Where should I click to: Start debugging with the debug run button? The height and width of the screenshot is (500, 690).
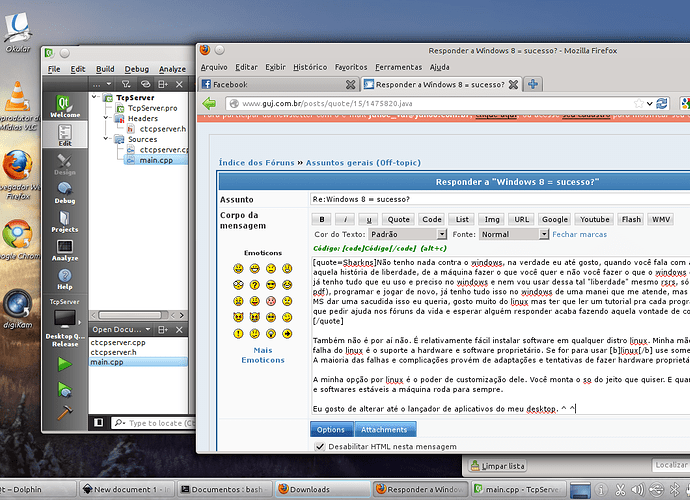65,390
